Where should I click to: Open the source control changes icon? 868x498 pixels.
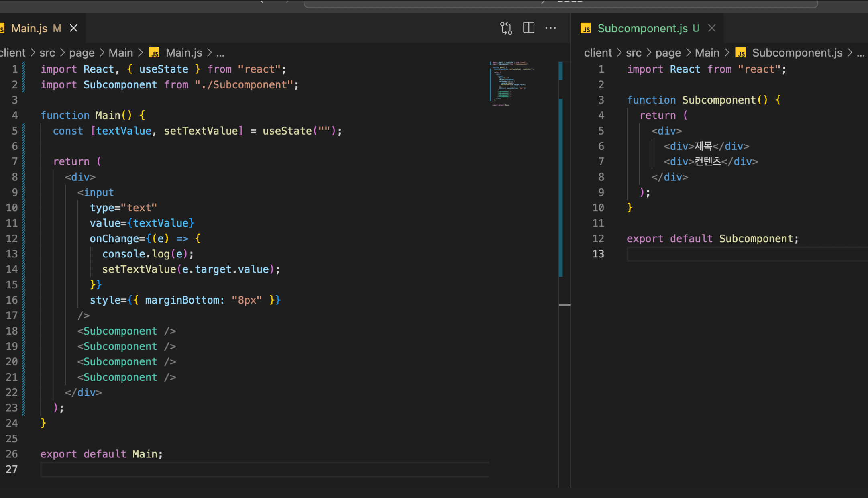point(506,28)
